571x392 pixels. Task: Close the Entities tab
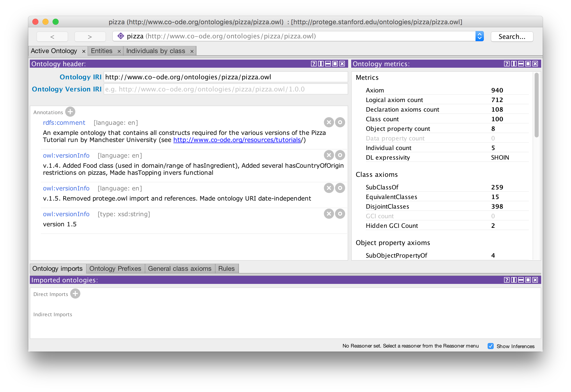pyautogui.click(x=119, y=51)
